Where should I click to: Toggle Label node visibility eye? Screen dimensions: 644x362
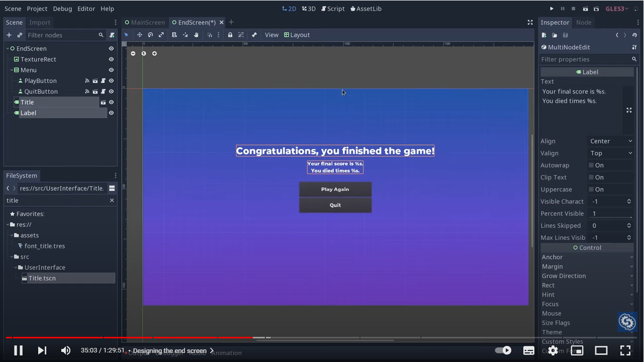[111, 113]
